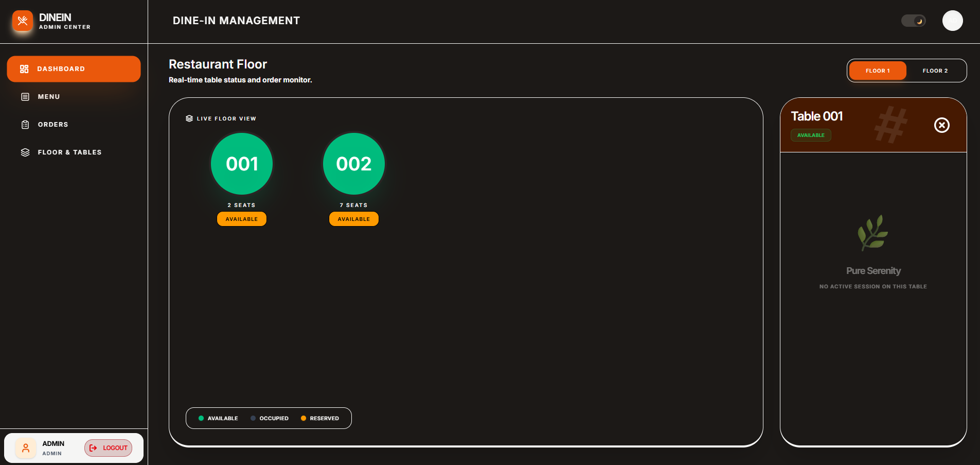The width and height of the screenshot is (980, 465).
Task: Open the Dashboard menu item
Action: point(74,69)
